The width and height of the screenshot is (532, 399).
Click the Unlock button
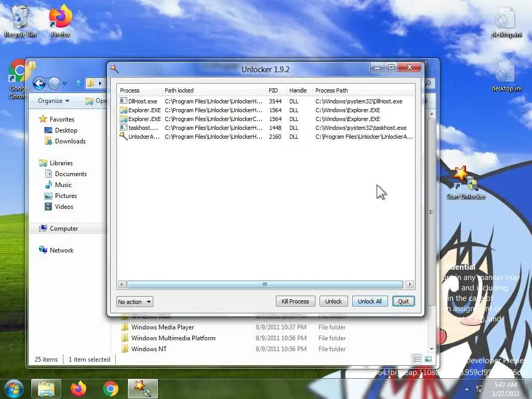[x=334, y=301]
